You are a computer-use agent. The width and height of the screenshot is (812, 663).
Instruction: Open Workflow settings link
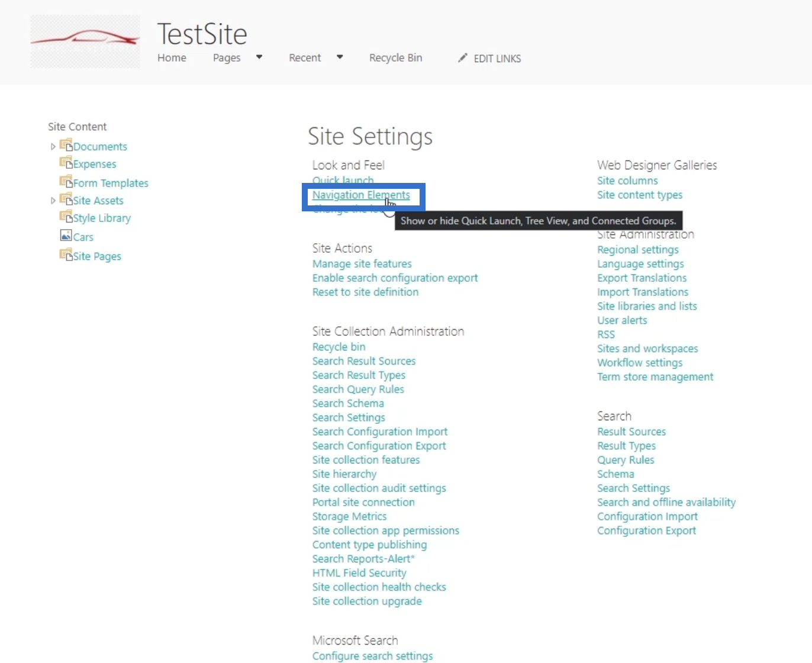click(x=640, y=363)
